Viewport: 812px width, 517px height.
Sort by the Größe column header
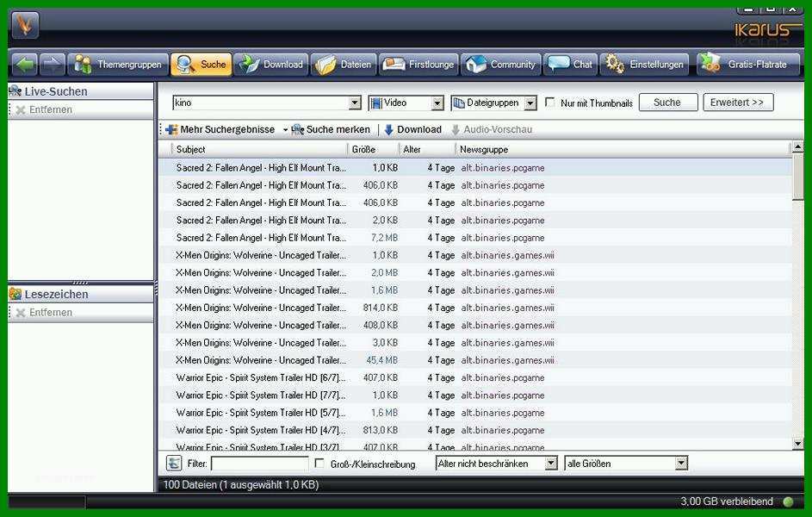tap(374, 149)
